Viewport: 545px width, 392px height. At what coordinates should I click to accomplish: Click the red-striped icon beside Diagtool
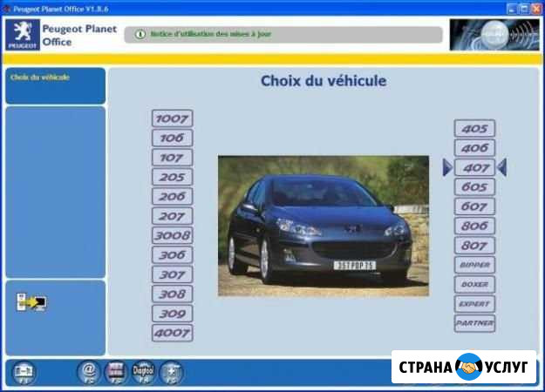pos(116,373)
